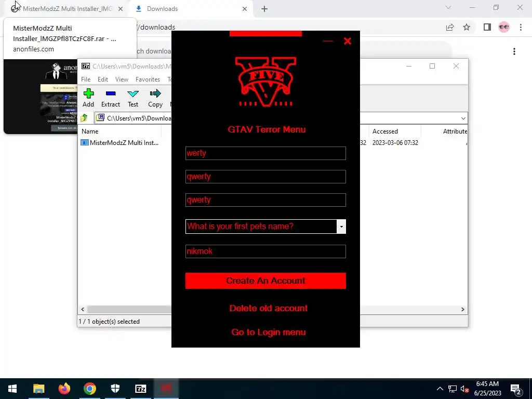Image resolution: width=532 pixels, height=399 pixels.
Task: Open the security question dropdown
Action: pos(341,227)
